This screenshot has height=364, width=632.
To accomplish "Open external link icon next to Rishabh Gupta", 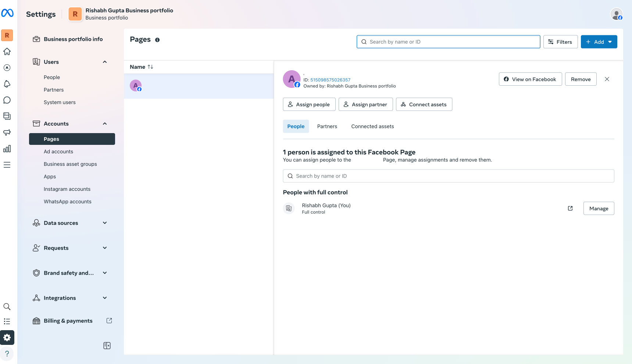I will [x=570, y=208].
